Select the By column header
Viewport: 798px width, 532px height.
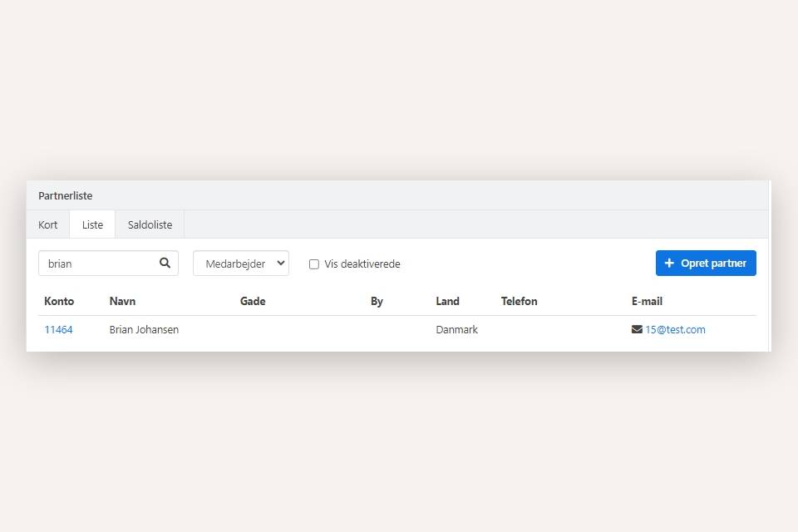(x=377, y=301)
